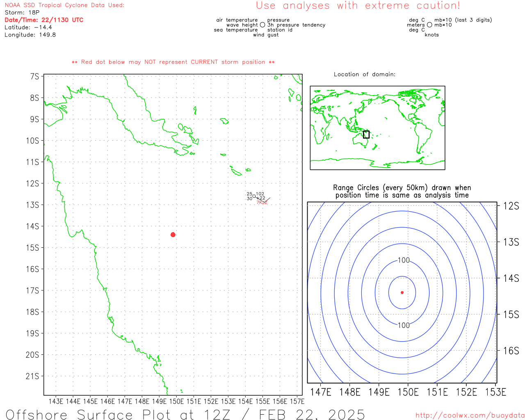Click '3h pressure tendency' legend text
This screenshot has width=525, height=420.
pos(296,25)
